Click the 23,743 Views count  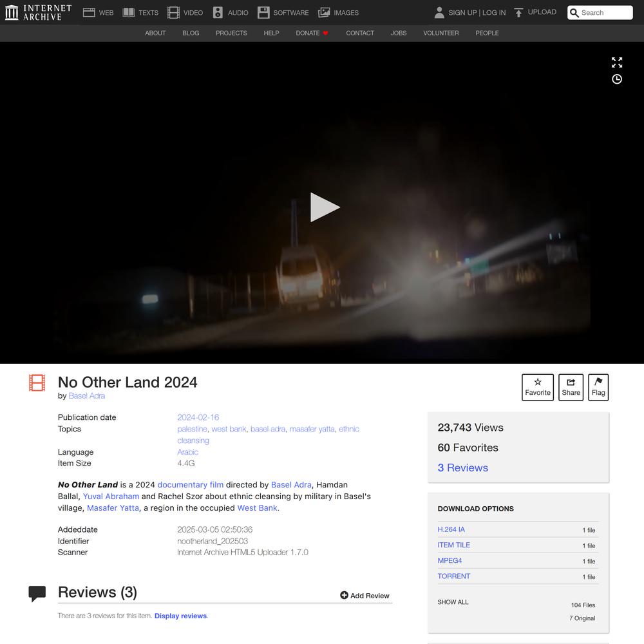click(470, 428)
